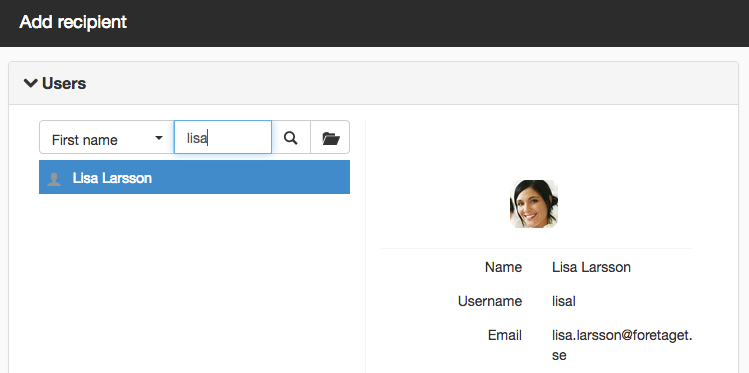Click the username value lisal
The image size is (749, 373).
(564, 301)
